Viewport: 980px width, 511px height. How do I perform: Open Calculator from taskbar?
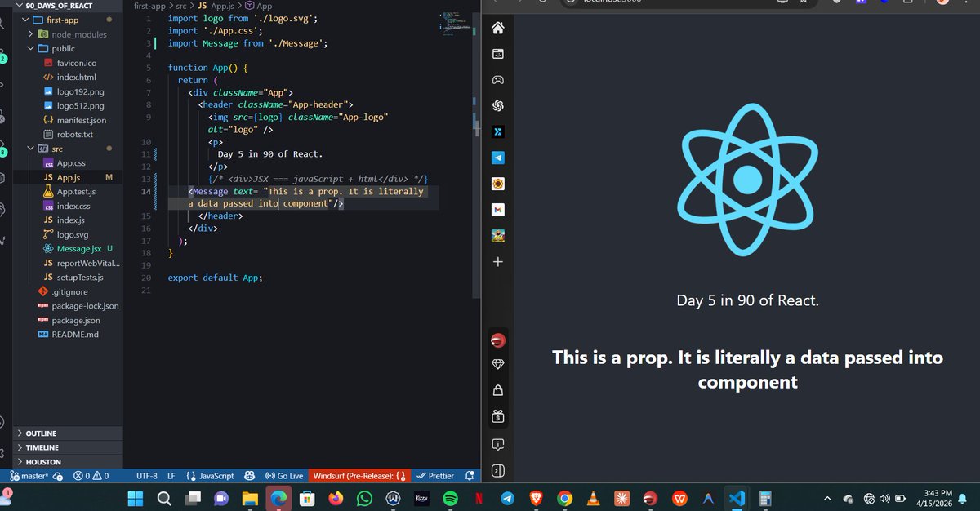click(x=765, y=498)
